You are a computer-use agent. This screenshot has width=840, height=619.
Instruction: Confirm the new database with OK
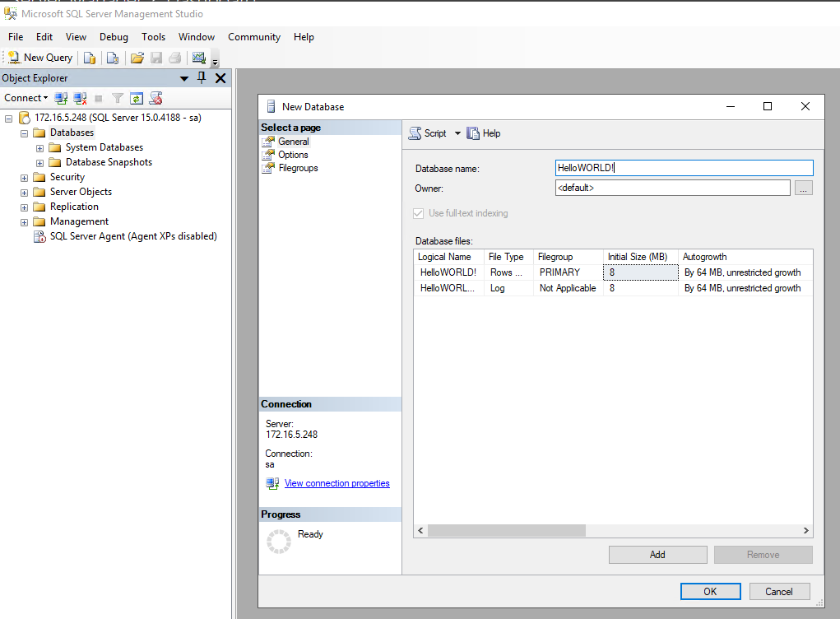[x=710, y=592]
